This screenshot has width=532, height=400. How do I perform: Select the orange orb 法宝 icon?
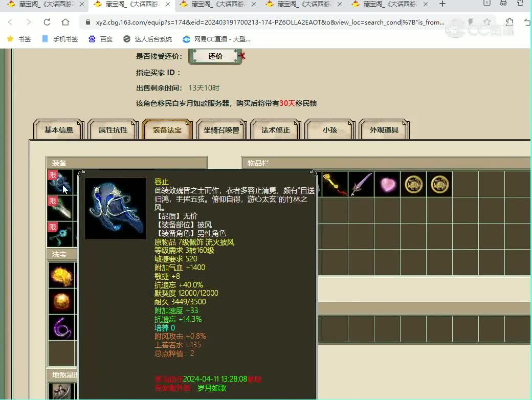tap(61, 301)
